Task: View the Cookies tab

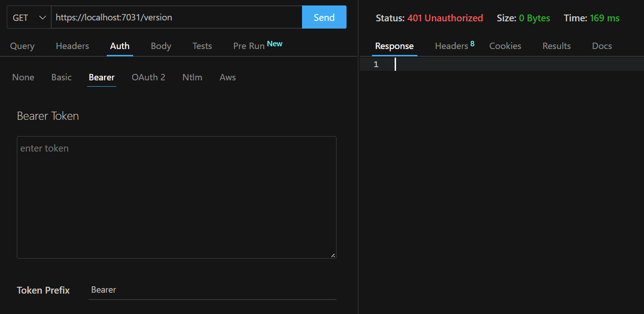Action: 505,46
